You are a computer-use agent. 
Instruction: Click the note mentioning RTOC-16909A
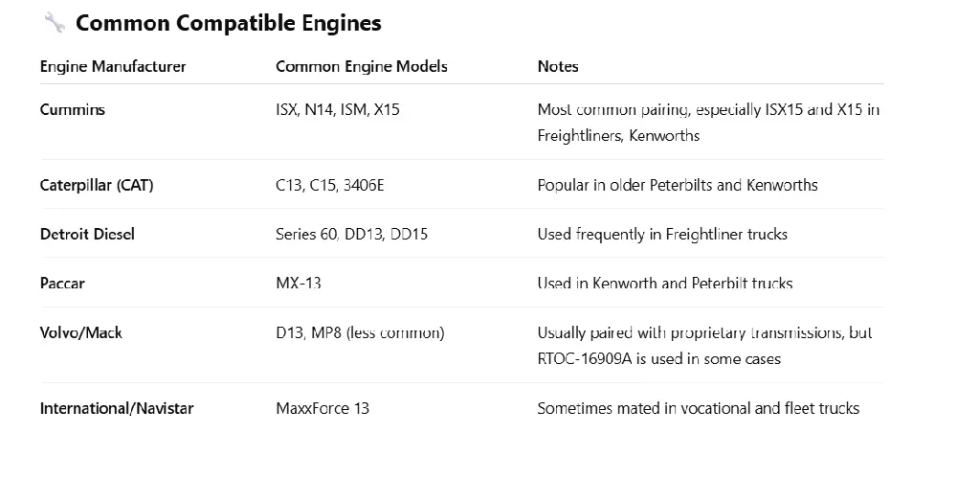click(705, 346)
